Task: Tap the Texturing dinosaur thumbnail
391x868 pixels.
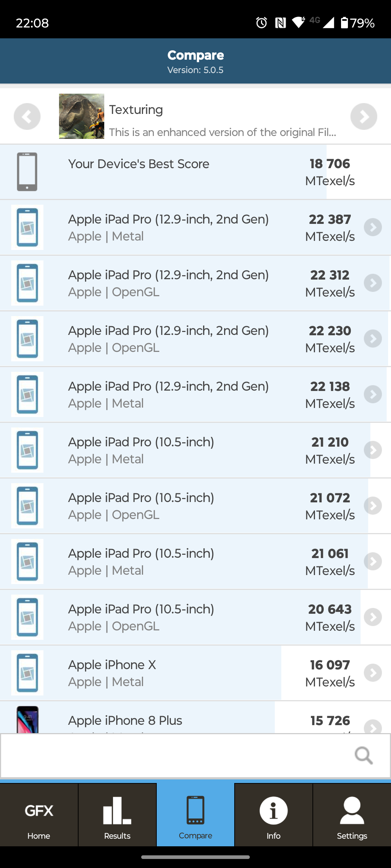Action: click(x=81, y=116)
